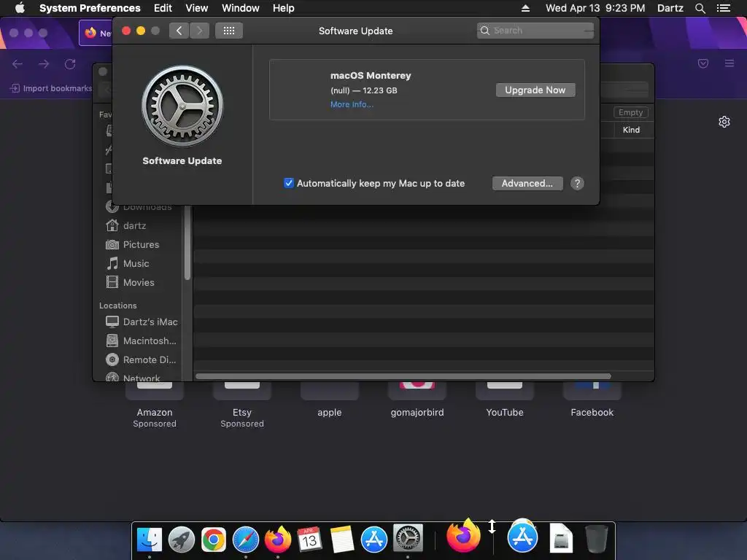Viewport: 747px width, 560px height.
Task: Open System Preferences from the Dock
Action: 407,539
